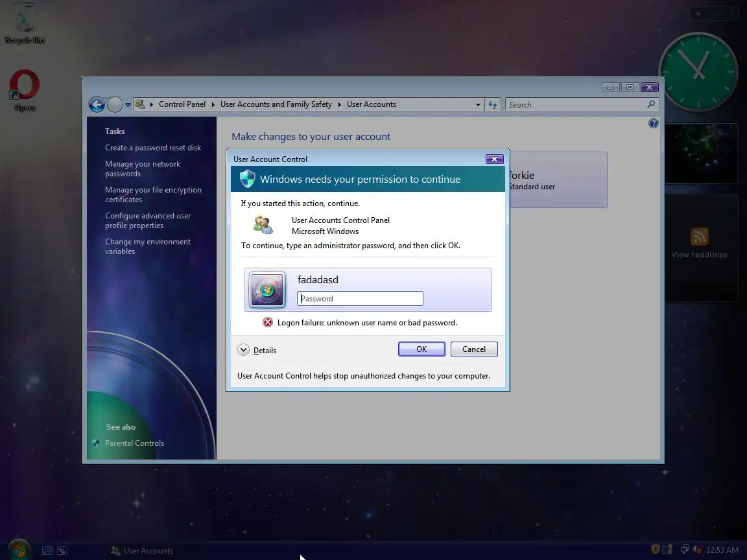Open Help with the blue question icon
Viewport: 747px width, 560px height.
click(x=653, y=123)
